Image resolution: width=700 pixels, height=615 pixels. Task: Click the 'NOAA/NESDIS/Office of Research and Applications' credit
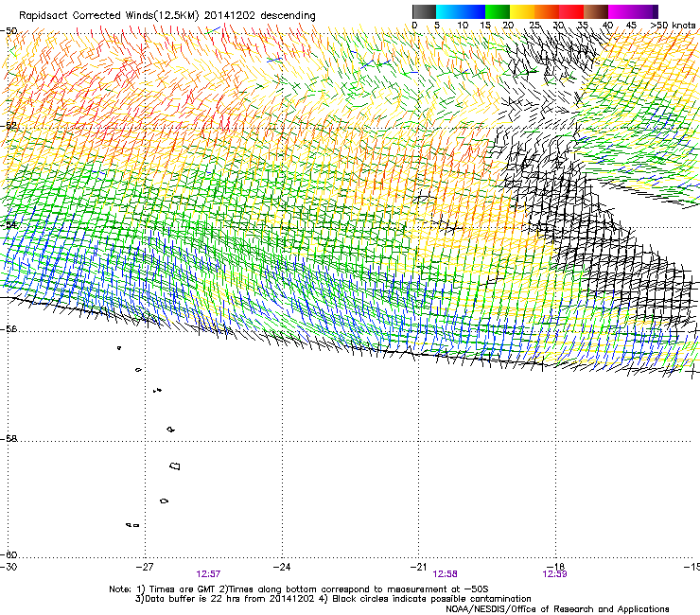pyautogui.click(x=557, y=609)
